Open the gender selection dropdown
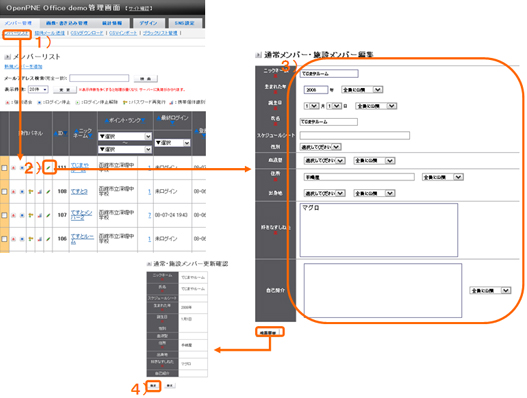Image resolution: width=527 pixels, height=398 pixels. [321, 147]
